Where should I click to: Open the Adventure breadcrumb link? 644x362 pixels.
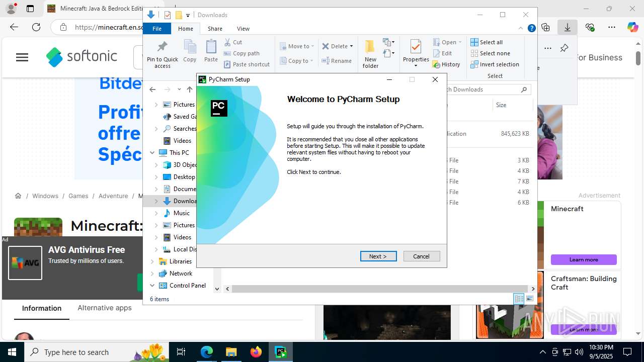point(113,196)
